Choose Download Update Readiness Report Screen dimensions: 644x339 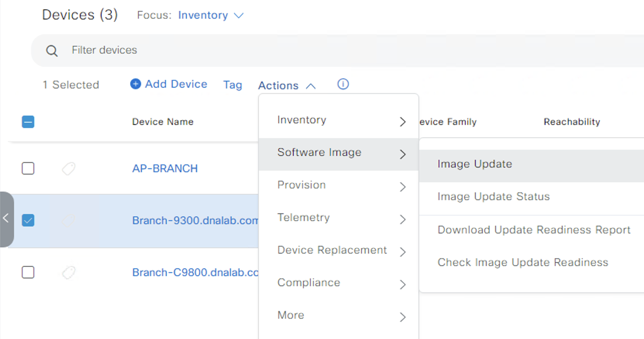[532, 230]
